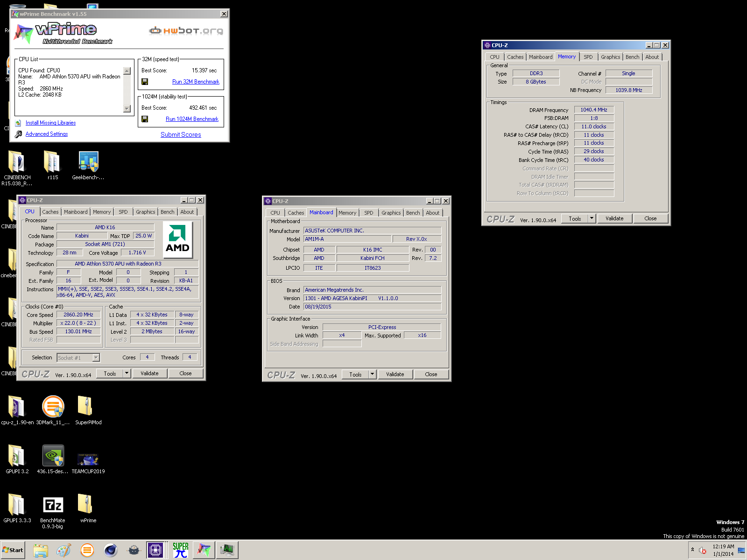Click the Advanced Settings wrench icon
The height and width of the screenshot is (560, 747).
[18, 134]
